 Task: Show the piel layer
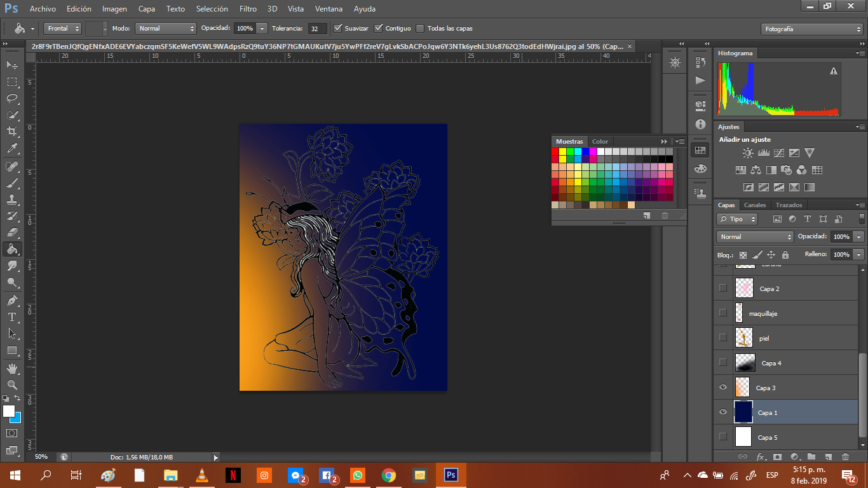[x=722, y=338]
